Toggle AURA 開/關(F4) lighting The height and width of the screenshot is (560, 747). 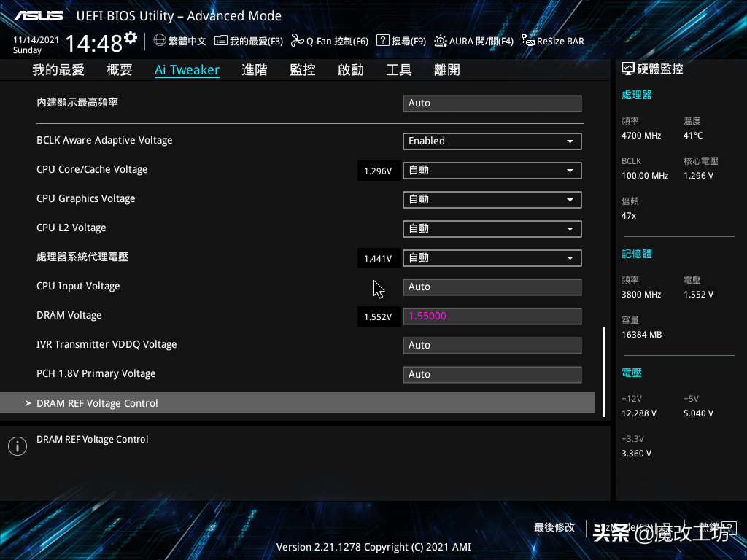tap(440, 41)
